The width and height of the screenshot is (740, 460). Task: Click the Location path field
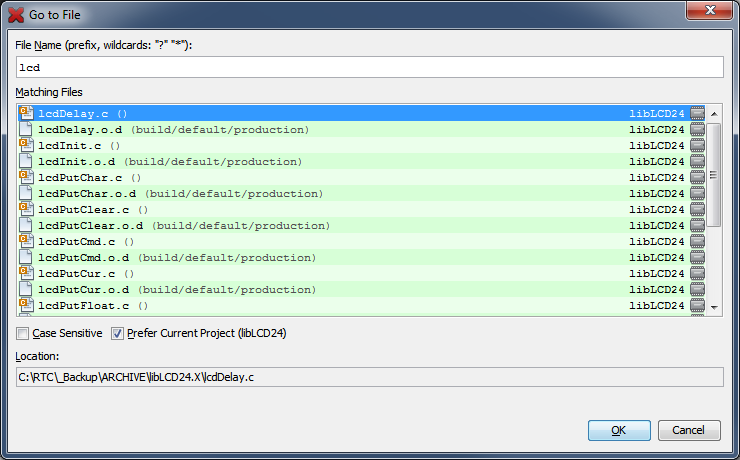[x=370, y=377]
